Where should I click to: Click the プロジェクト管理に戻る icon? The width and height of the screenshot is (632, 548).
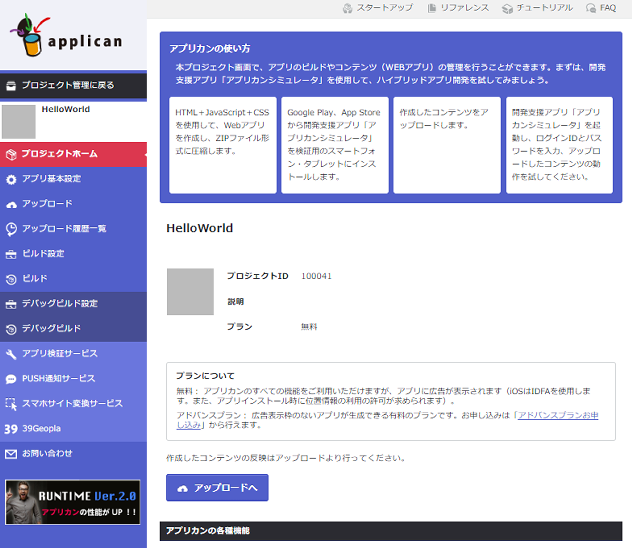tap(11, 85)
